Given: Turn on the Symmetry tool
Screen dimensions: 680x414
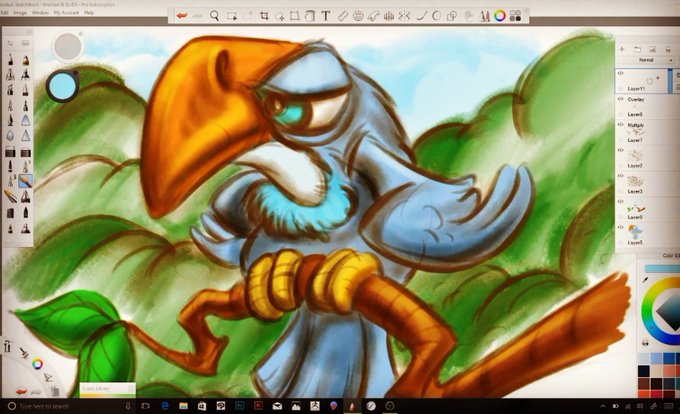Looking at the screenshot, I should pyautogui.click(x=404, y=16).
